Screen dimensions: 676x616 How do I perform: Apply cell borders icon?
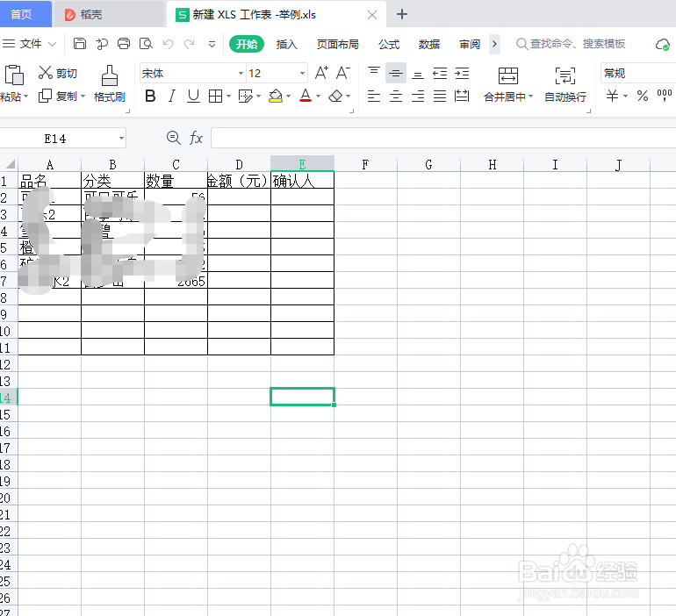tap(216, 96)
